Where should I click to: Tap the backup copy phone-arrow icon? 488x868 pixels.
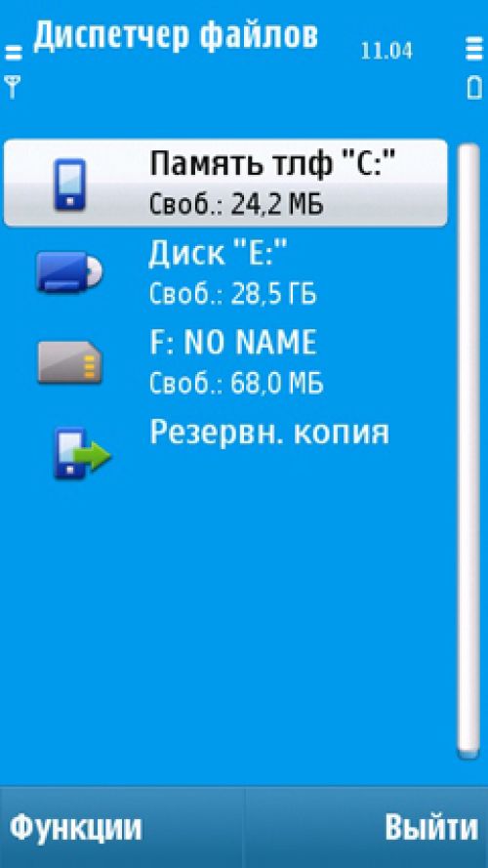coord(82,453)
